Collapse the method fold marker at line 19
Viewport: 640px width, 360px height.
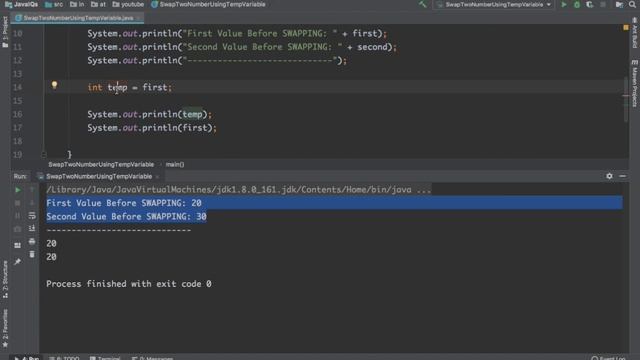click(44, 155)
